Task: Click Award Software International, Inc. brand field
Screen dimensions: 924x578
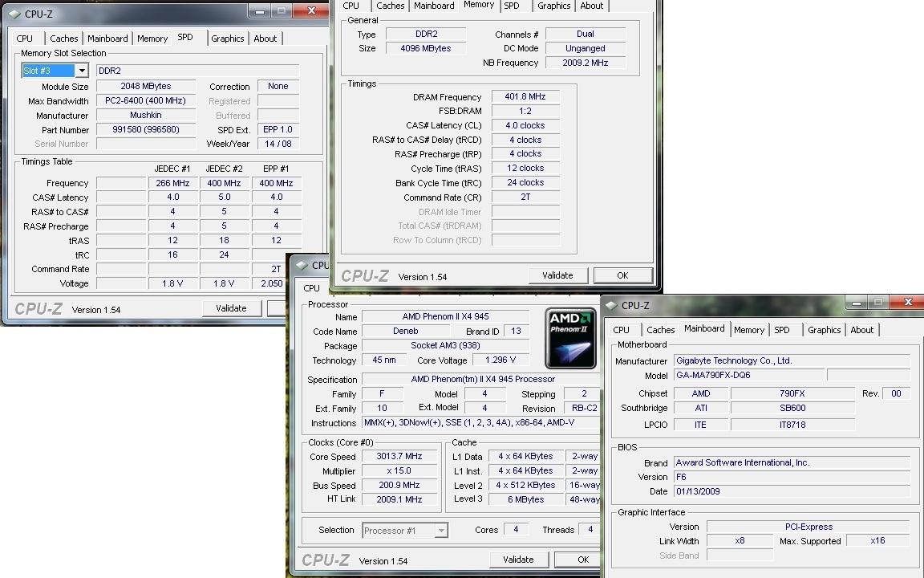Action: pos(792,463)
